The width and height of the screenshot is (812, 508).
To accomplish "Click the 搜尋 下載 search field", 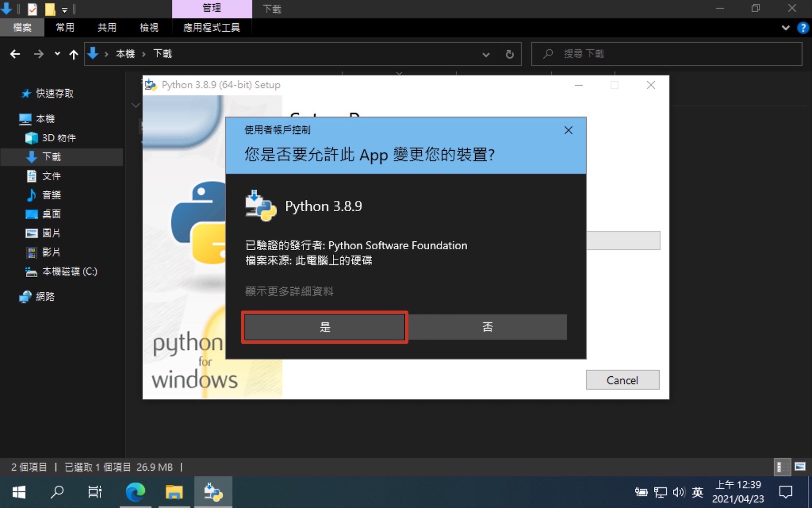I will (667, 54).
